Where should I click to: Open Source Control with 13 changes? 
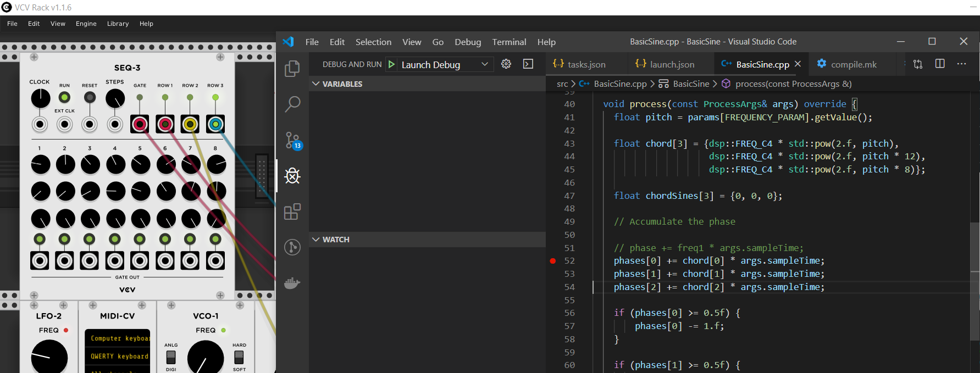293,141
